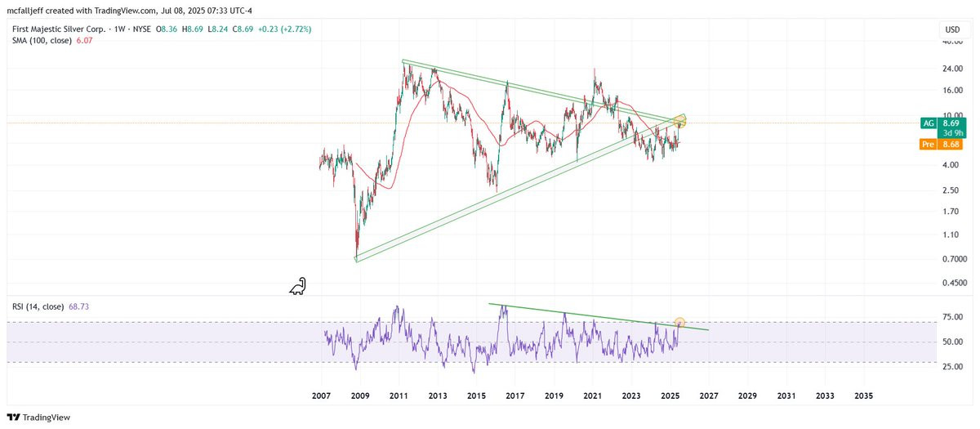
Task: Click the 2027 label on time axis
Action: point(708,395)
